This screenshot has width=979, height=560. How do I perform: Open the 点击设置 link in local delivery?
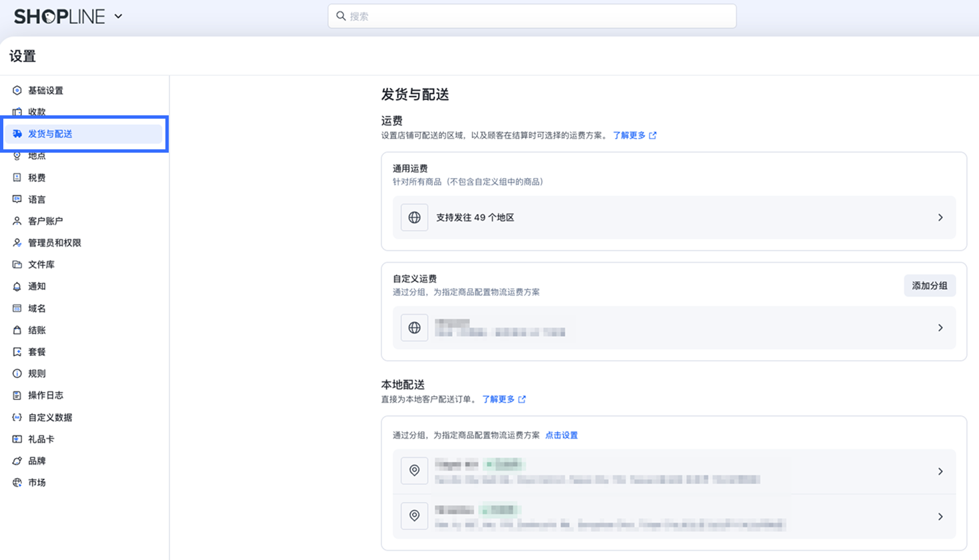(x=562, y=435)
